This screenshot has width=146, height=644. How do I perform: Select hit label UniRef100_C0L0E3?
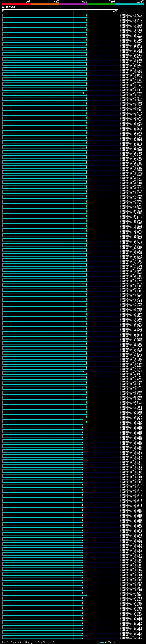[x=131, y=617]
